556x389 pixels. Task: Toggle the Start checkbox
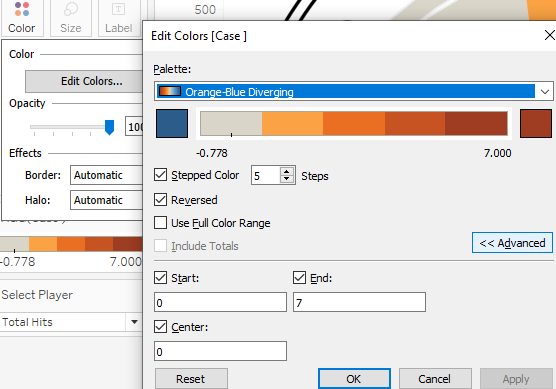pyautogui.click(x=160, y=278)
